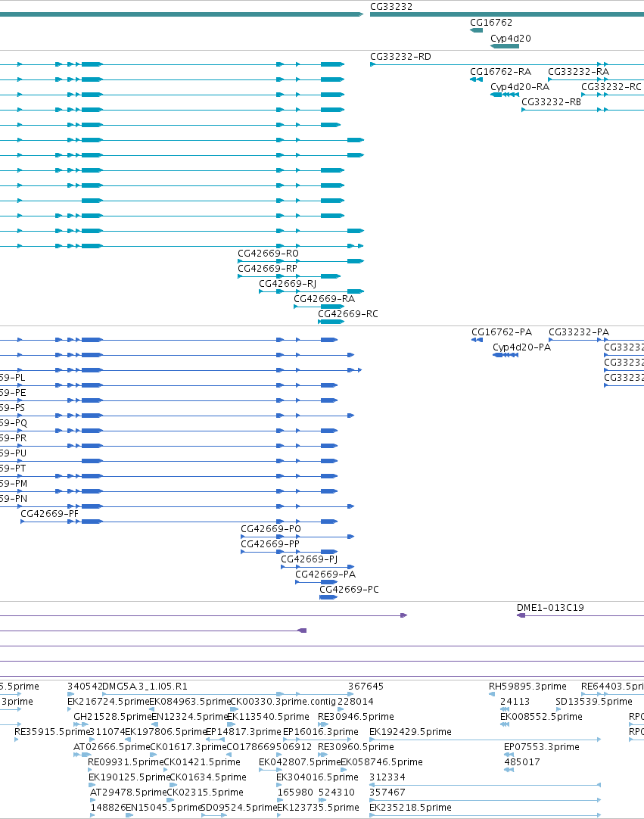Click transcript label CG42669-RP
Screen dimensions: 644x819
point(267,269)
